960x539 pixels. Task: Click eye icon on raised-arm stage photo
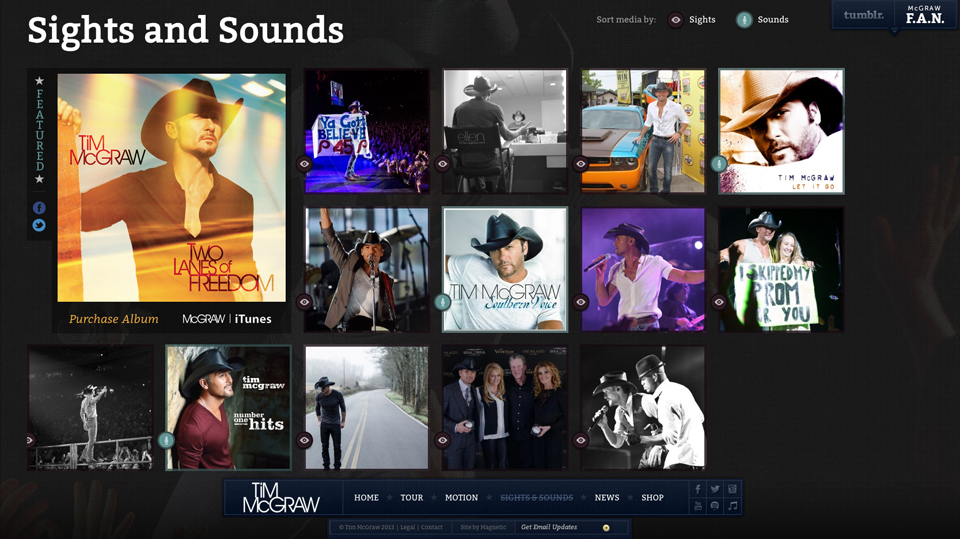click(304, 302)
